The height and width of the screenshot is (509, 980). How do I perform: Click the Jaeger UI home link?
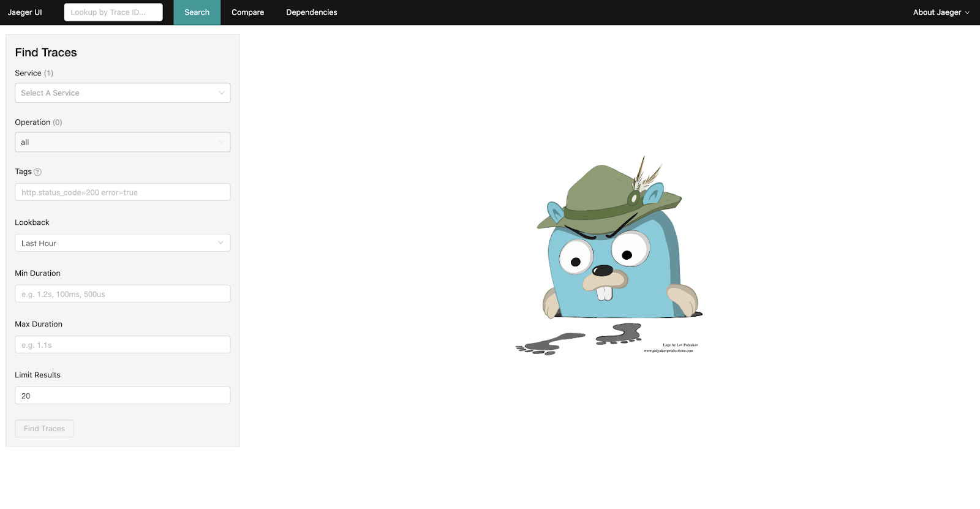click(x=25, y=12)
